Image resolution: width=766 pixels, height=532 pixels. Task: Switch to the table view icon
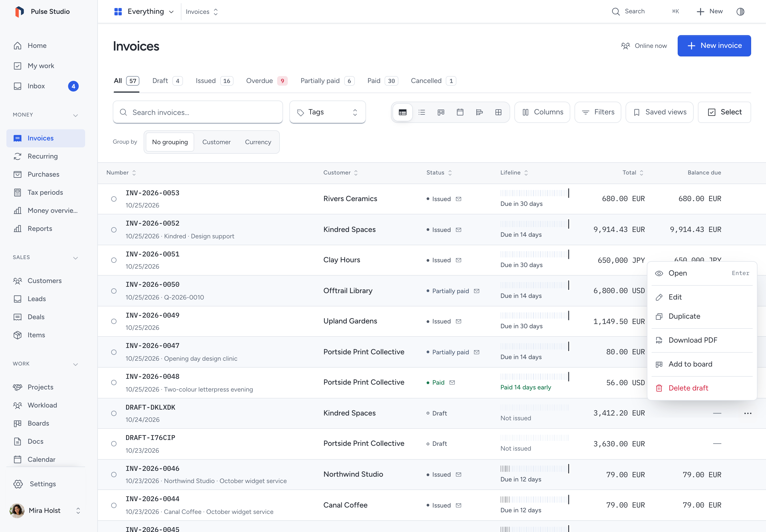(402, 112)
